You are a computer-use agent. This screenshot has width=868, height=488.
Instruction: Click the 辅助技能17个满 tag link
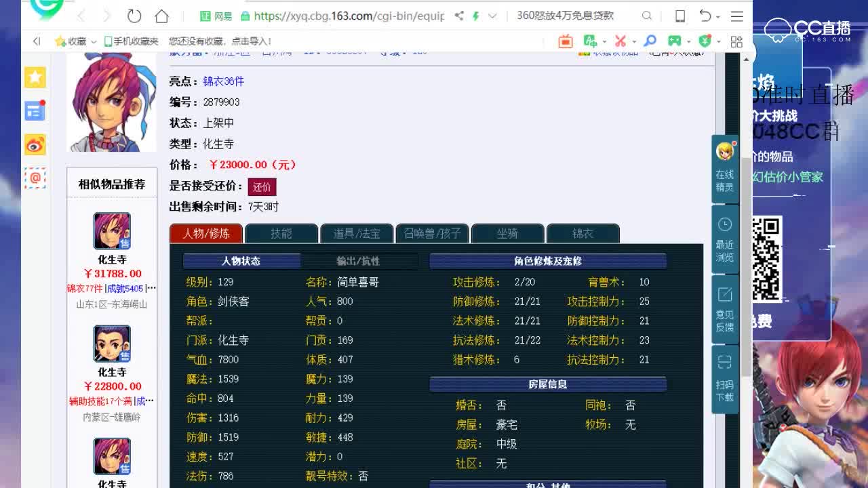pyautogui.click(x=100, y=401)
